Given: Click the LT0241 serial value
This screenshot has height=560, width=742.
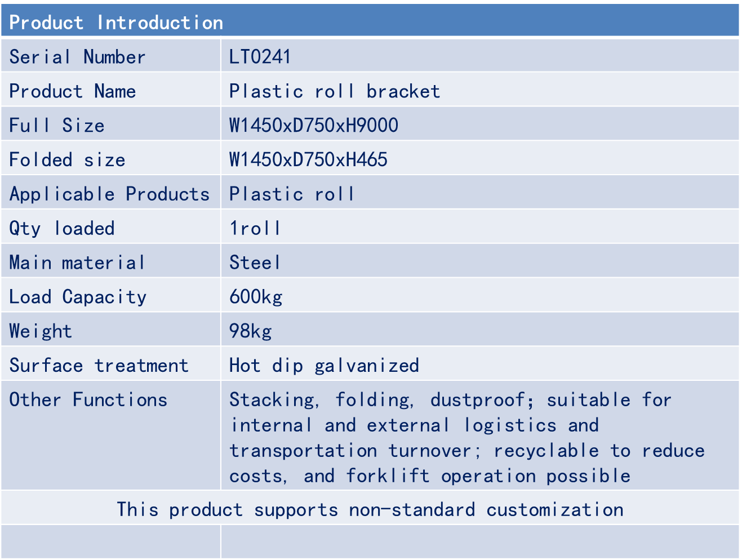Looking at the screenshot, I should coord(260,57).
